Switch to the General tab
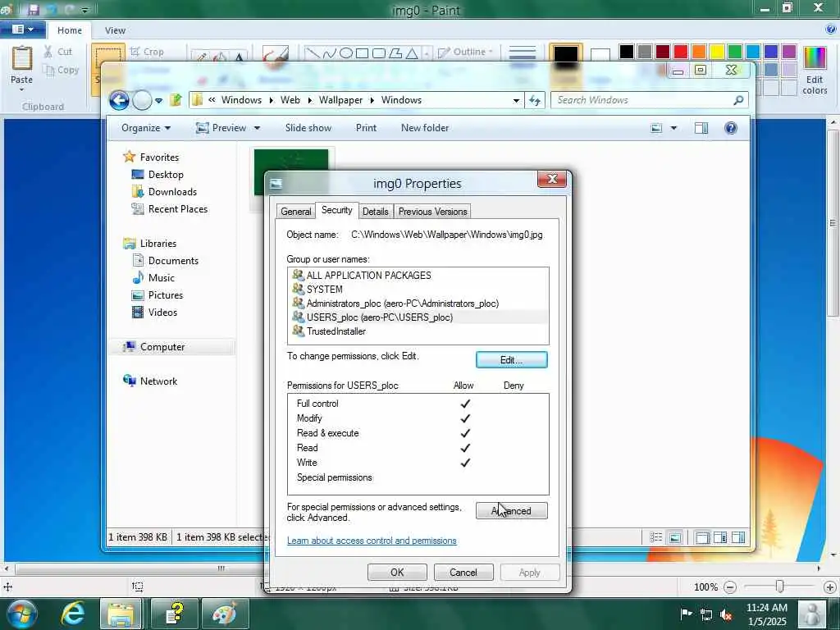Viewport: 840px width, 630px height. coord(295,212)
